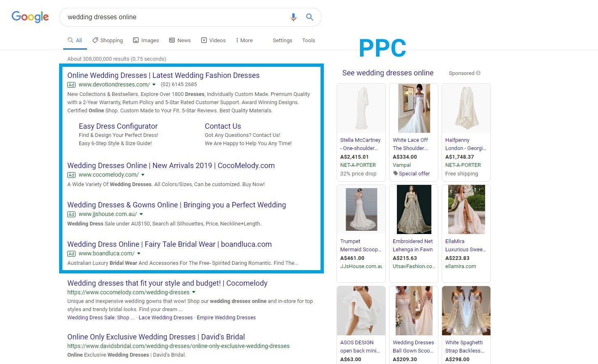Open the Trumpet Mermaid Scoop dress image
The image size is (598, 364).
click(361, 209)
